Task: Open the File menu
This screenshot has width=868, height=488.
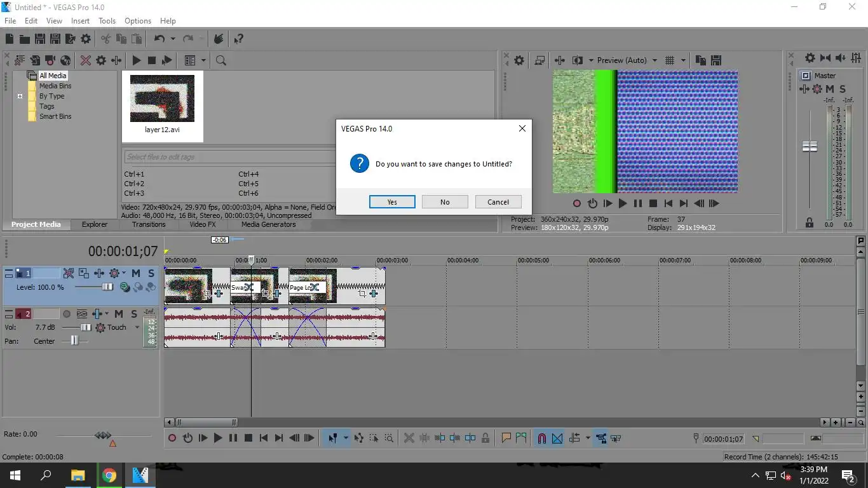Action: tap(10, 21)
